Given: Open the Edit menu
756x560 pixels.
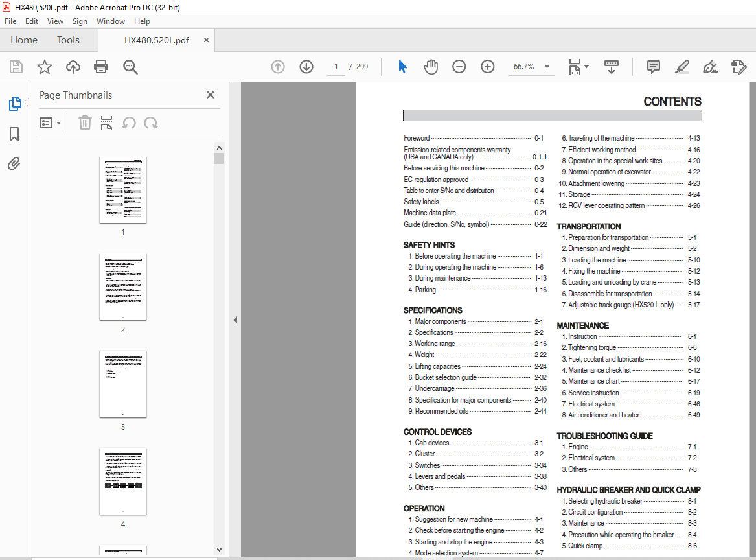Looking at the screenshot, I should pyautogui.click(x=32, y=21).
